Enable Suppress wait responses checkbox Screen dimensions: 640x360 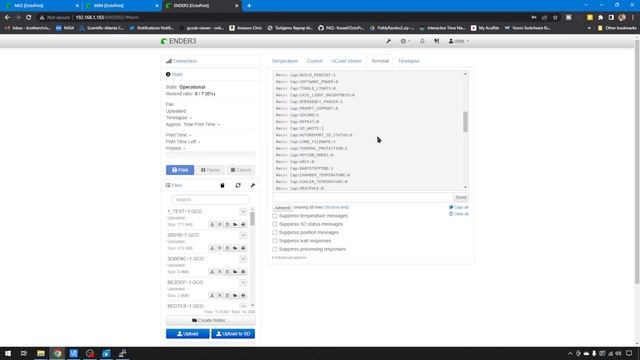(275, 241)
